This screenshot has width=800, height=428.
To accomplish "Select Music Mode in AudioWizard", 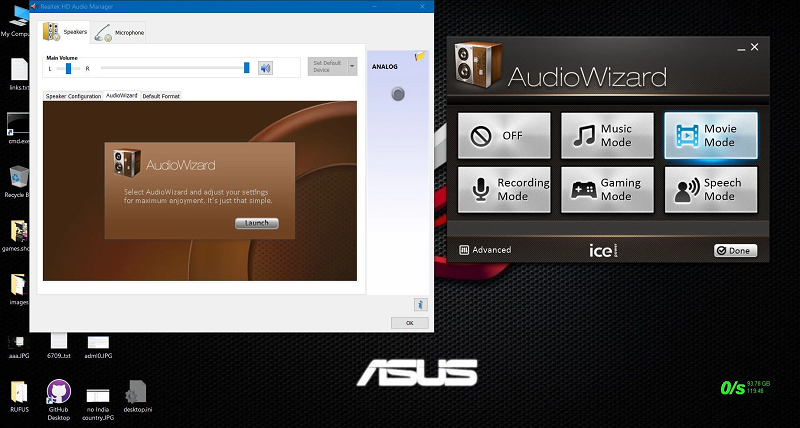I will 607,135.
